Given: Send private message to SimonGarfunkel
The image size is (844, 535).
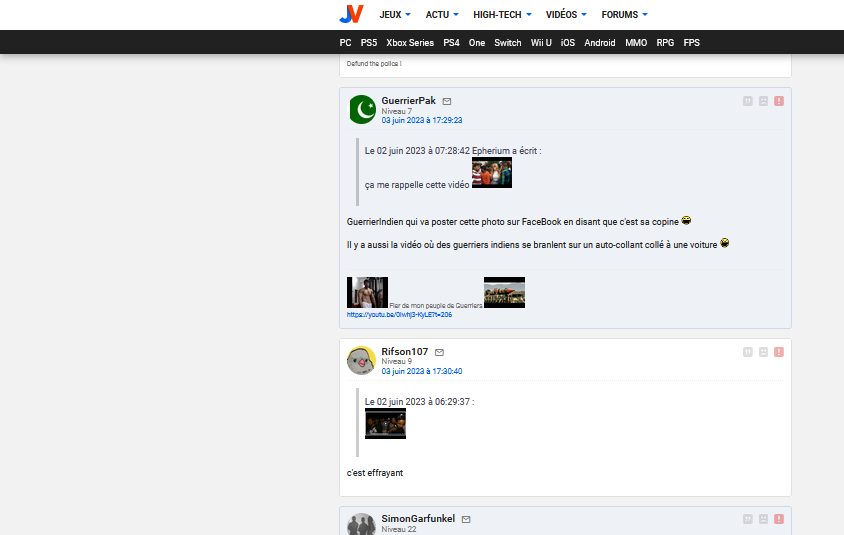Looking at the screenshot, I should click(x=466, y=519).
